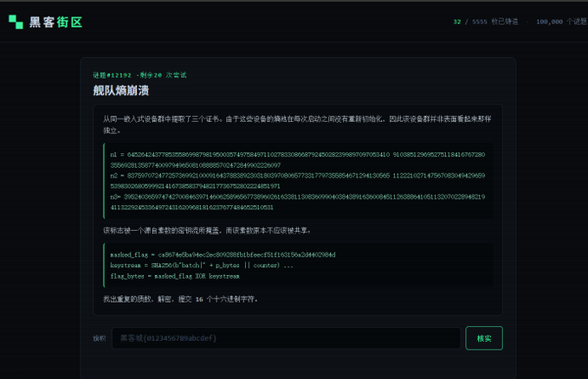Click the puzzle title 舰队熵崩溃

[120, 90]
